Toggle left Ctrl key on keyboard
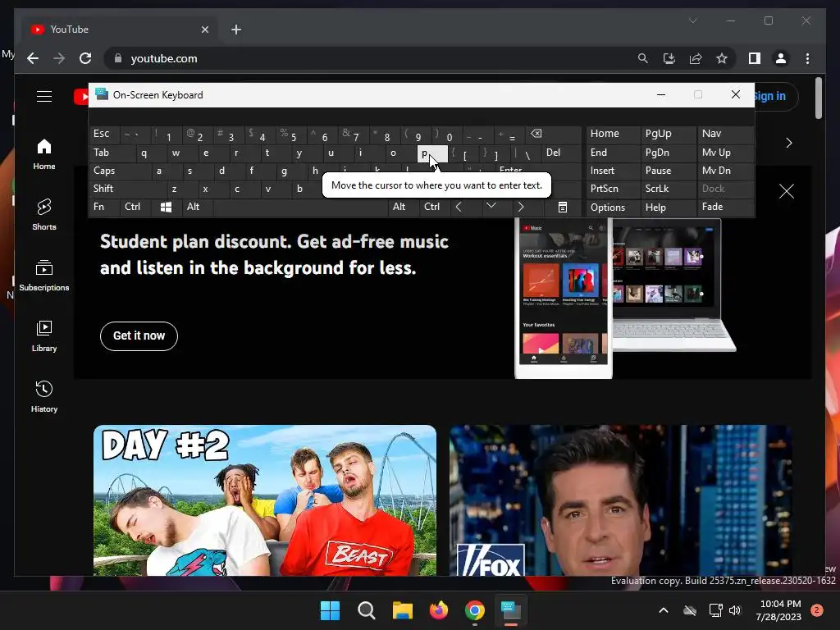Viewport: 840px width, 630px height. [135, 207]
